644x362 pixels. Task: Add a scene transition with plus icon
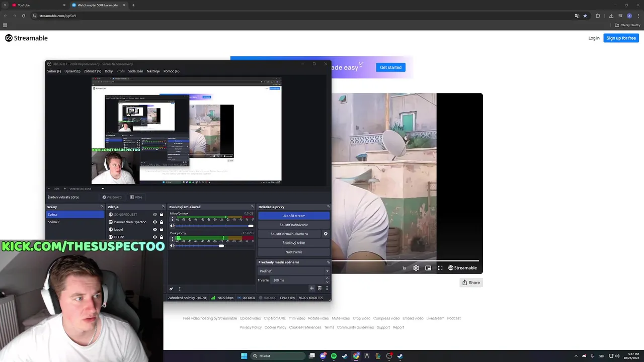(311, 288)
